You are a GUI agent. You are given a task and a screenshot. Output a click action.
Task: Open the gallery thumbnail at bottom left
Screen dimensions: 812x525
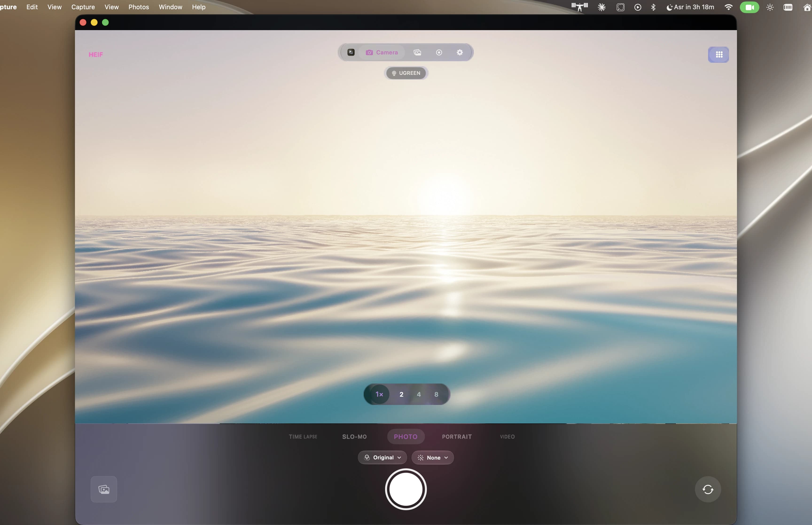[104, 489]
